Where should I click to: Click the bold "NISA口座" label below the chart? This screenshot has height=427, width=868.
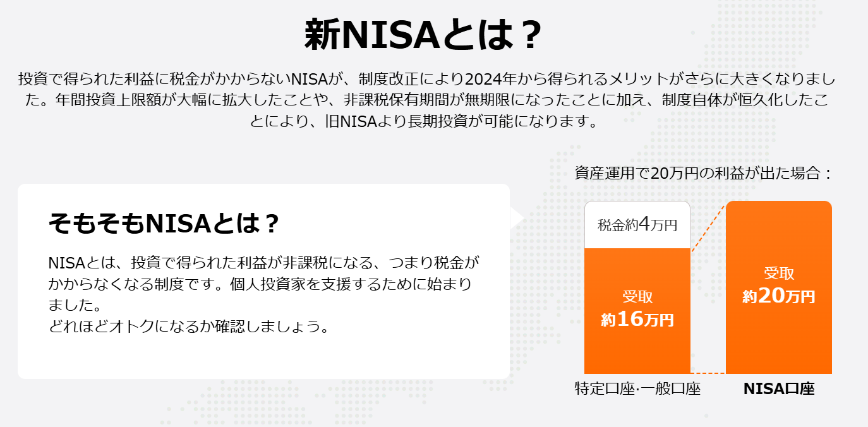coord(778,388)
